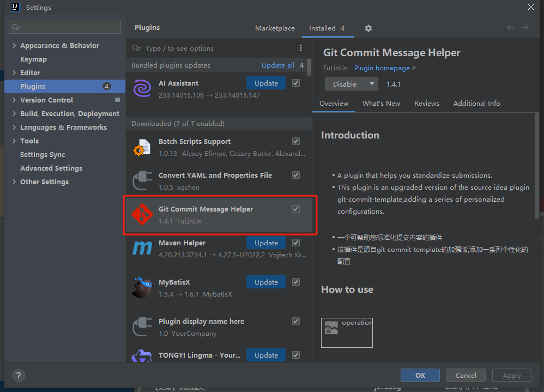Uncheck the Maven Helper enable checkbox
The height and width of the screenshot is (392, 544).
295,243
